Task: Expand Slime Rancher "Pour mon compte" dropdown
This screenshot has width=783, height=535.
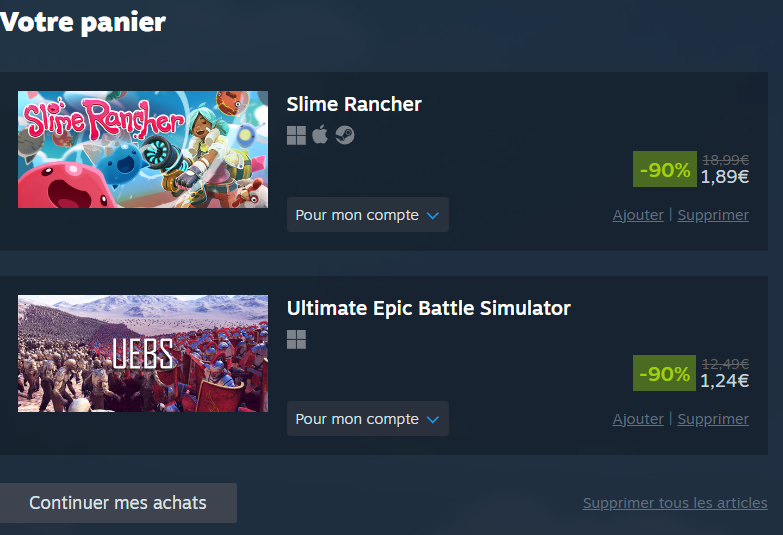Action: tap(368, 215)
